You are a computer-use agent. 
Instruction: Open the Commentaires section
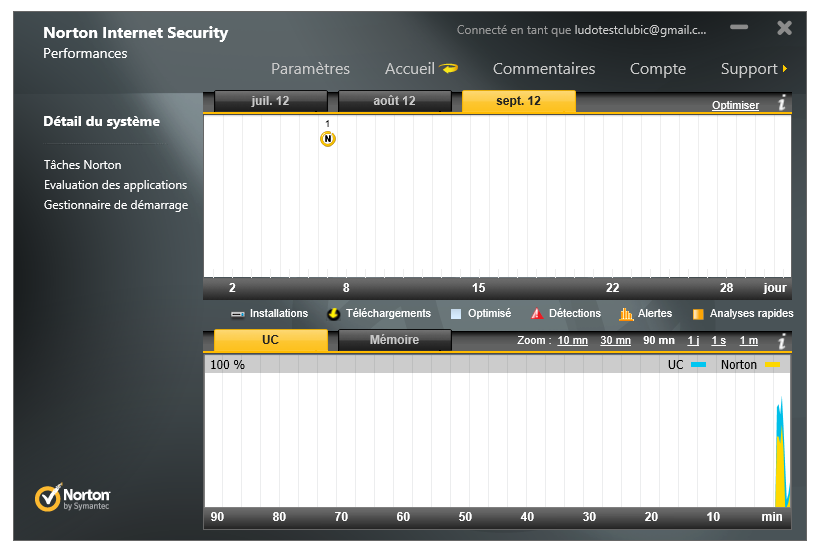coord(544,68)
